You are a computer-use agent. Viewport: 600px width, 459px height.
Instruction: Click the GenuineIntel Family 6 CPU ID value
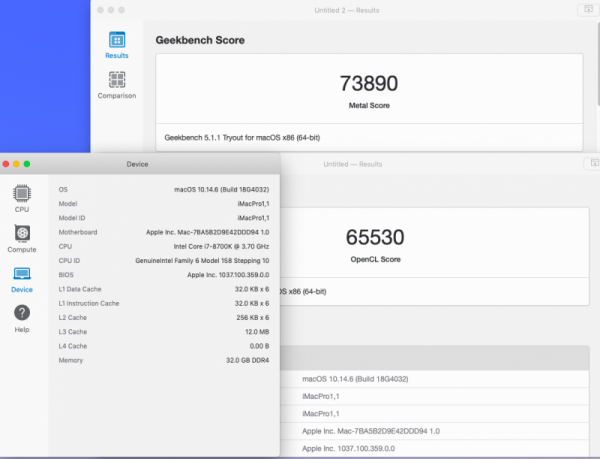click(202, 261)
